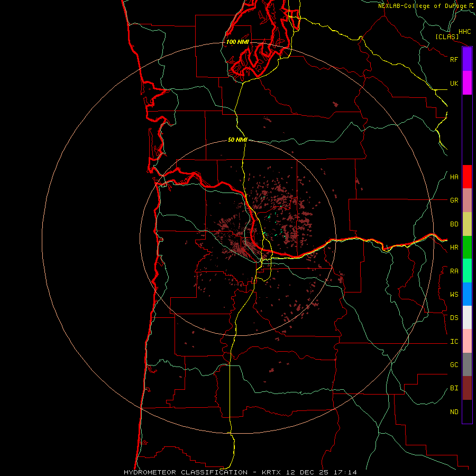Viewport: 476px width, 476px height.
Task: Click the 100 NMI range ring label
Action: click(237, 42)
